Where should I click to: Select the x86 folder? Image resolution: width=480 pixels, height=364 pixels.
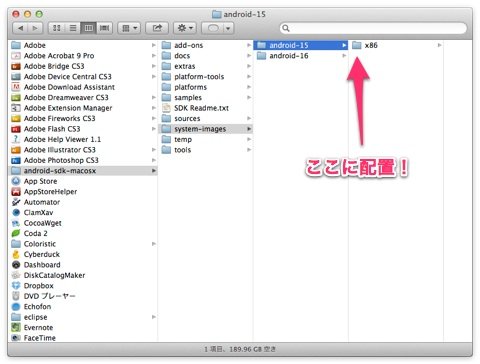[x=396, y=45]
